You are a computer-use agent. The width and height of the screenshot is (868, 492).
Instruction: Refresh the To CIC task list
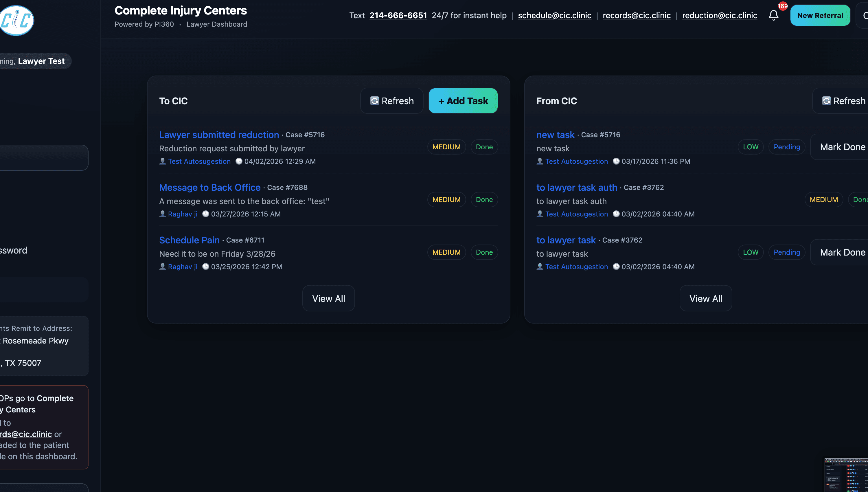click(391, 101)
